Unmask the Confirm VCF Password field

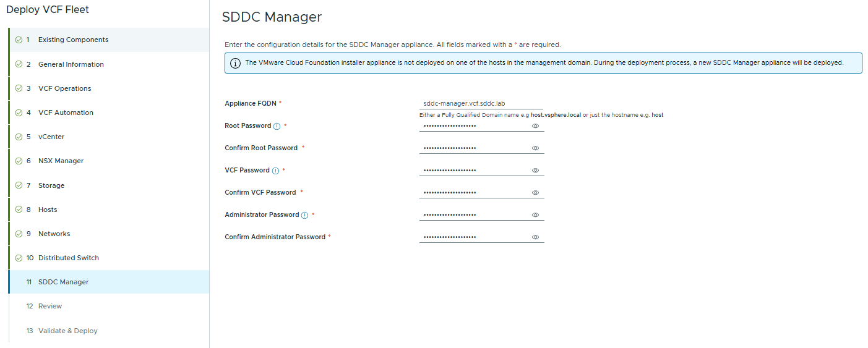(535, 193)
